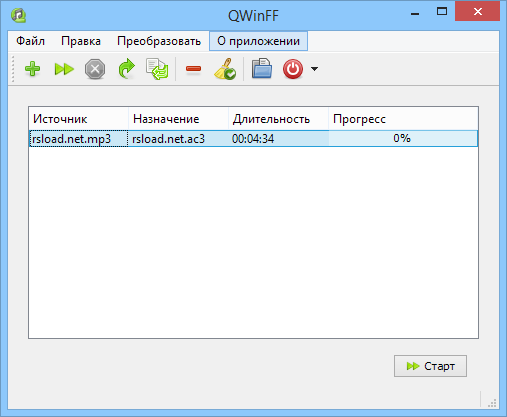Viewport: 507px width, 417px height.
Task: Click the green curved-arrow Retry icon
Action: coord(127,69)
